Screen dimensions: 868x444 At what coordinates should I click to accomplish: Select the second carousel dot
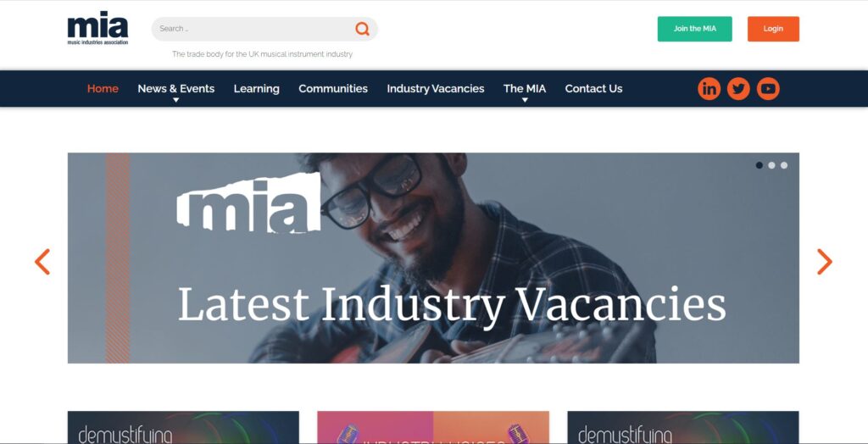click(x=771, y=165)
